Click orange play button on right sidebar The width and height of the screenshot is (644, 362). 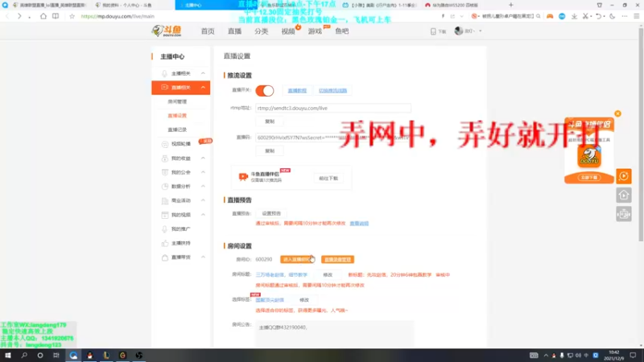(x=623, y=176)
